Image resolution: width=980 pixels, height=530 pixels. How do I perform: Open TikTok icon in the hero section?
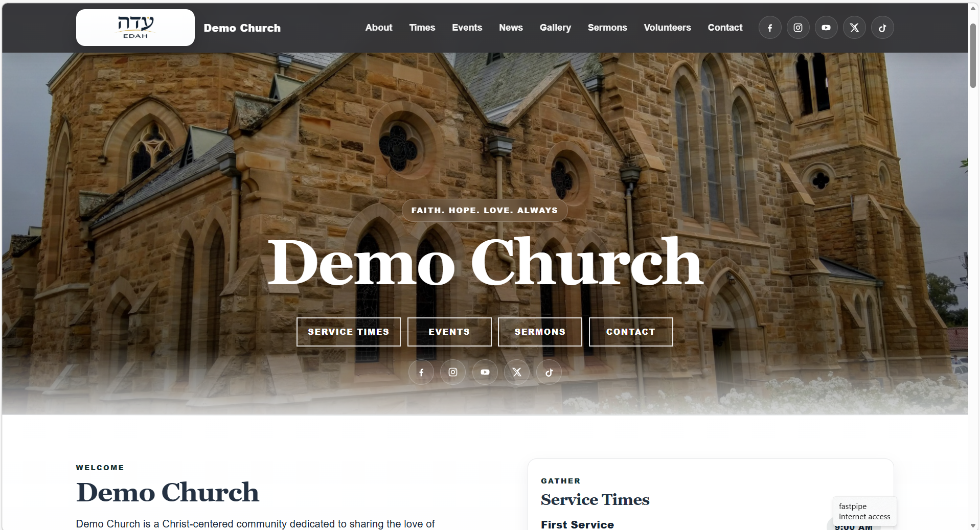point(549,372)
